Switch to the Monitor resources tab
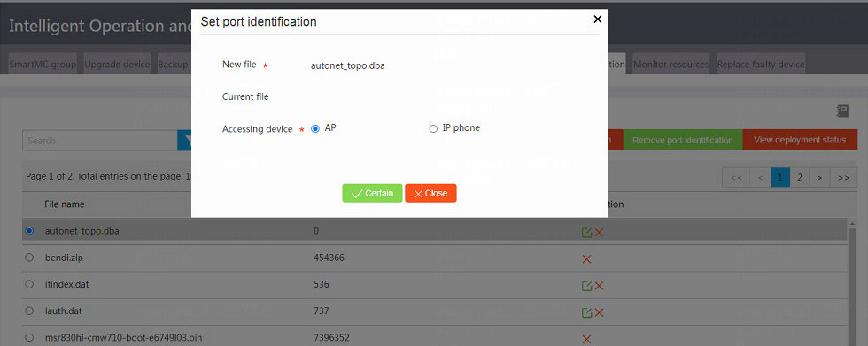 (671, 64)
